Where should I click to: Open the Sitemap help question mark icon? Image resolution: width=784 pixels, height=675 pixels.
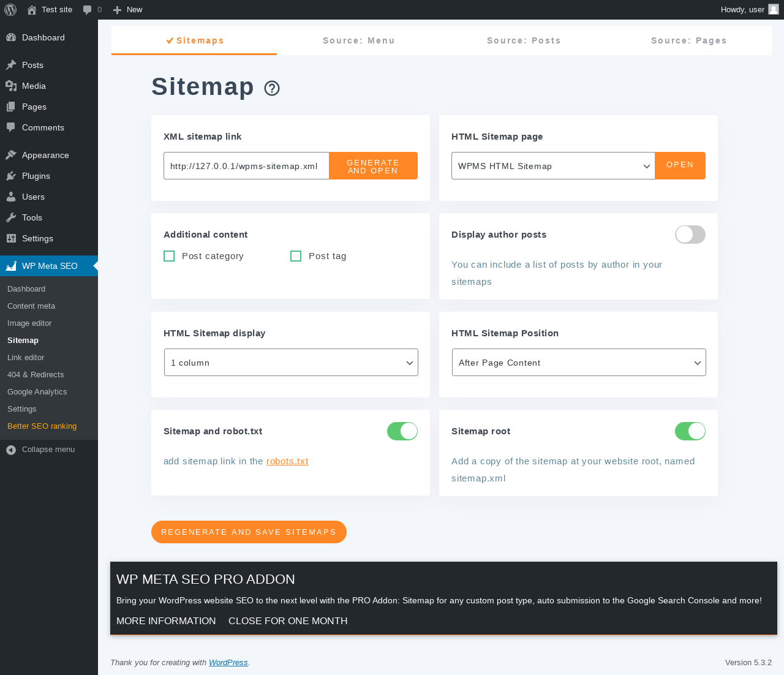pyautogui.click(x=272, y=88)
